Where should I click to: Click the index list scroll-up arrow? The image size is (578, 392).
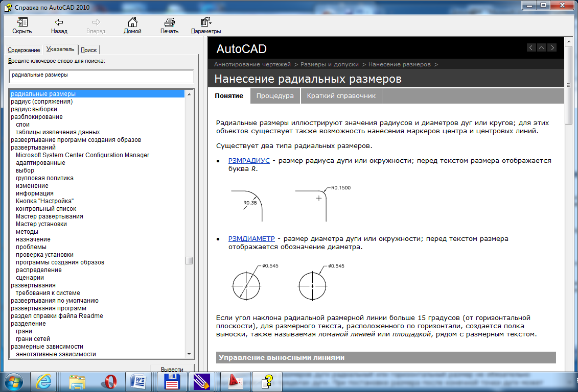189,94
